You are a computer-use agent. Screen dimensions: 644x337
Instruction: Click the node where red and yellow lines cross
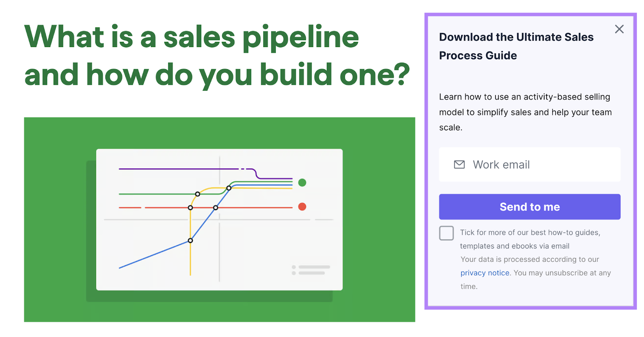point(190,207)
